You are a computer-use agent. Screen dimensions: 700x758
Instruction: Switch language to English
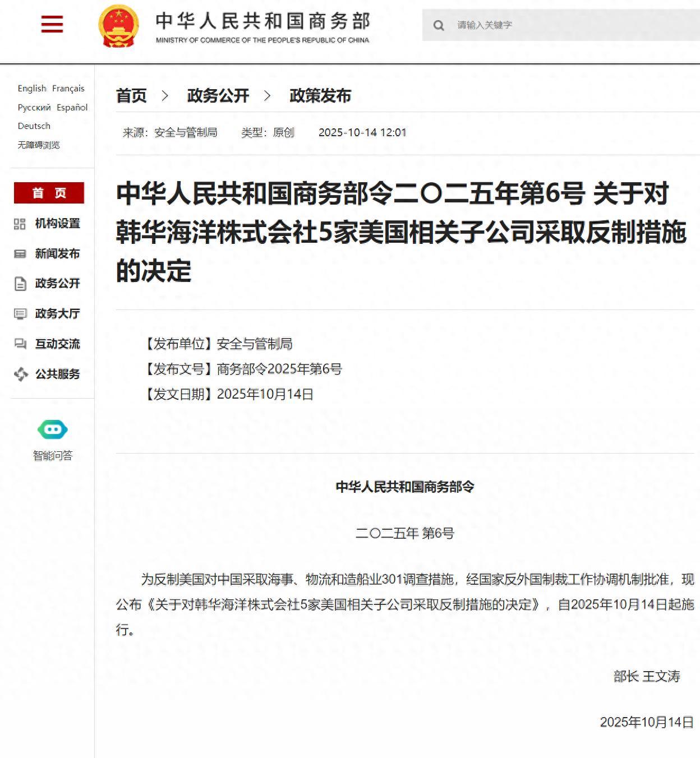point(32,89)
